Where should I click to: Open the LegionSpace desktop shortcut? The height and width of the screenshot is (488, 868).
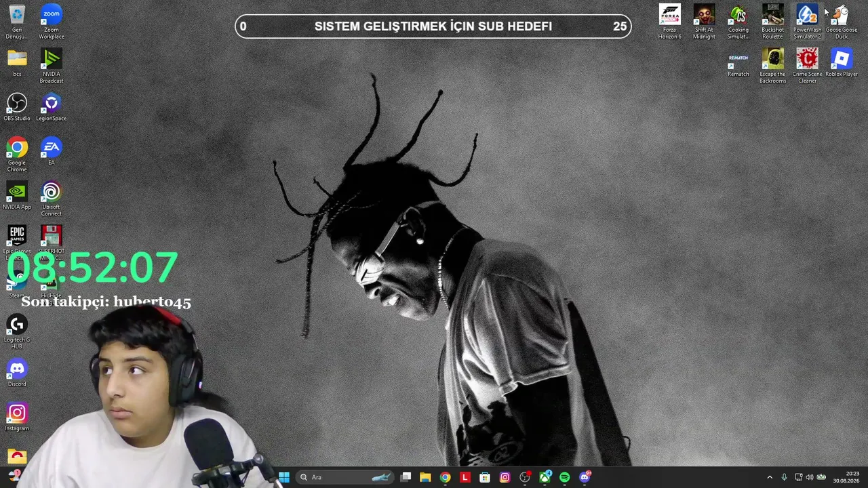[51, 107]
